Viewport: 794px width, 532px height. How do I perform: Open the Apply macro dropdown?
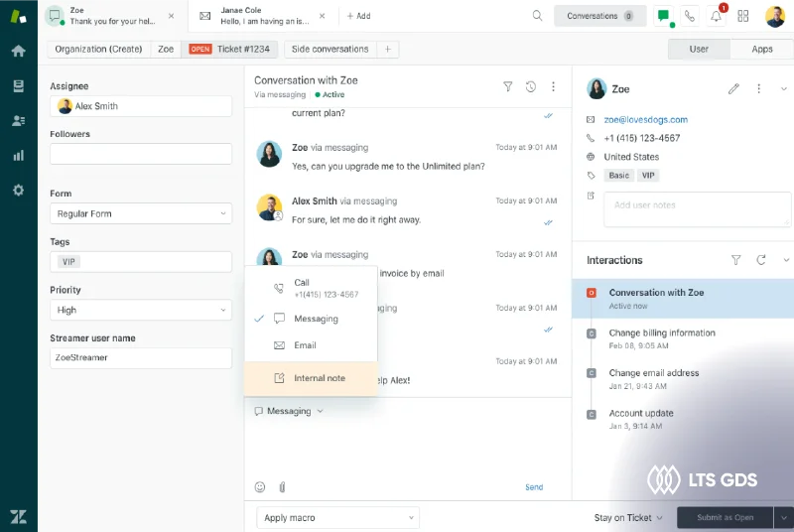coord(337,518)
